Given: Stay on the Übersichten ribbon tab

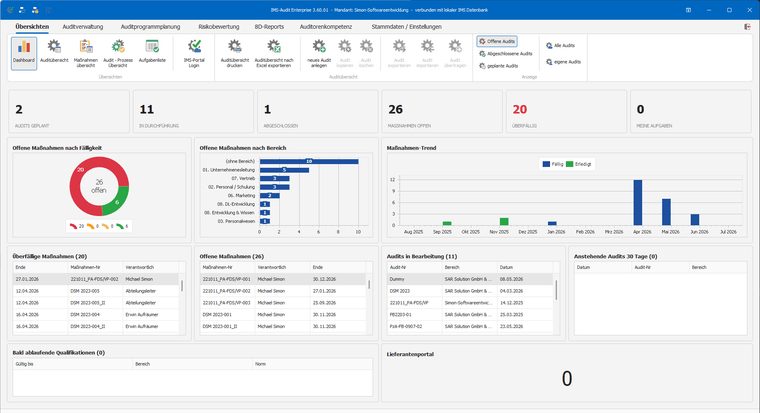Looking at the screenshot, I should 32,27.
